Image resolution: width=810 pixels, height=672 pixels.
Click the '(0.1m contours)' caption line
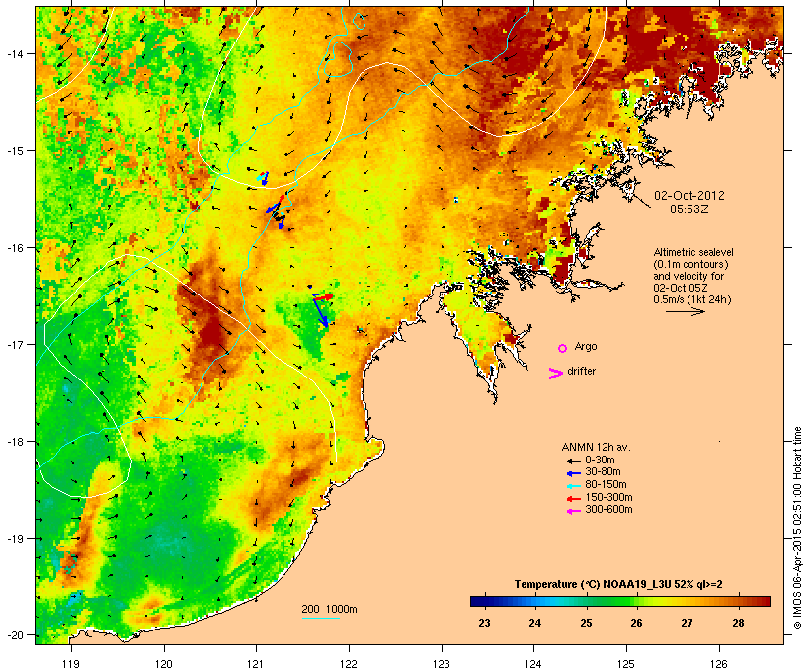pos(690,264)
